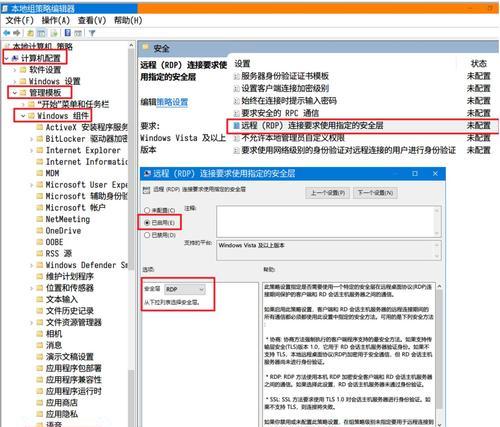This screenshot has width=500, height=427.
Task: Toggle the show/hide console tree toolbar icon
Action: pos(41,33)
